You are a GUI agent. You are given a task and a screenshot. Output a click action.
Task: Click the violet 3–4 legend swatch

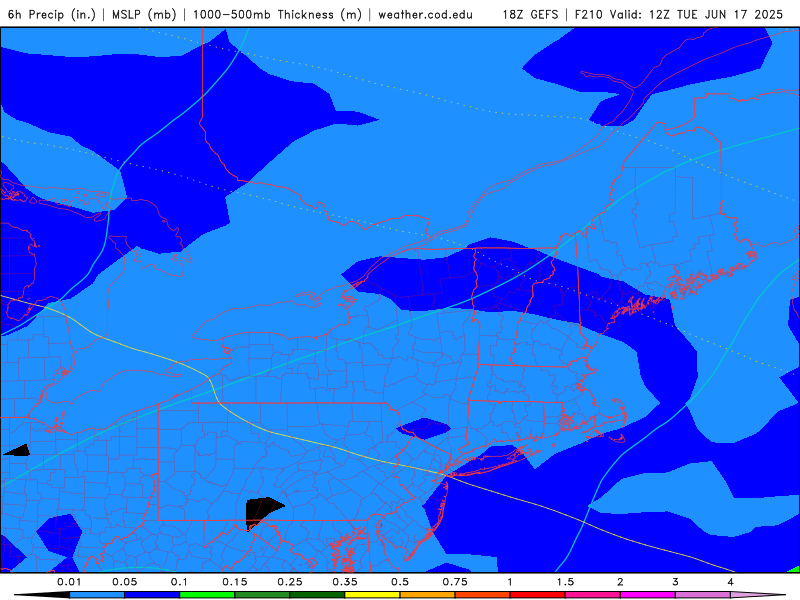click(703, 595)
